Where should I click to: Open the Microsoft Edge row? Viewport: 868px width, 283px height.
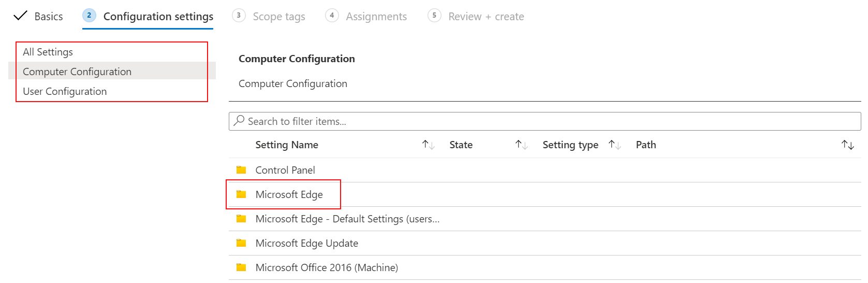point(545,194)
